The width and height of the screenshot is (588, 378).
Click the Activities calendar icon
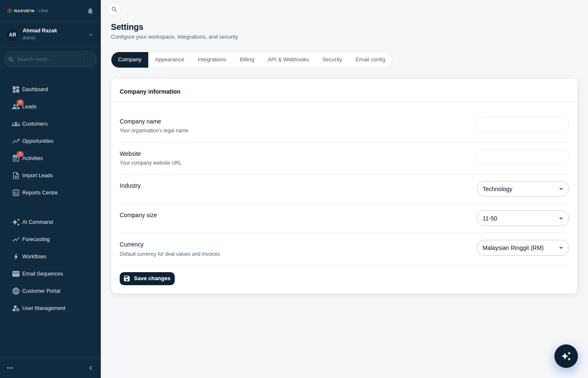[x=16, y=158]
